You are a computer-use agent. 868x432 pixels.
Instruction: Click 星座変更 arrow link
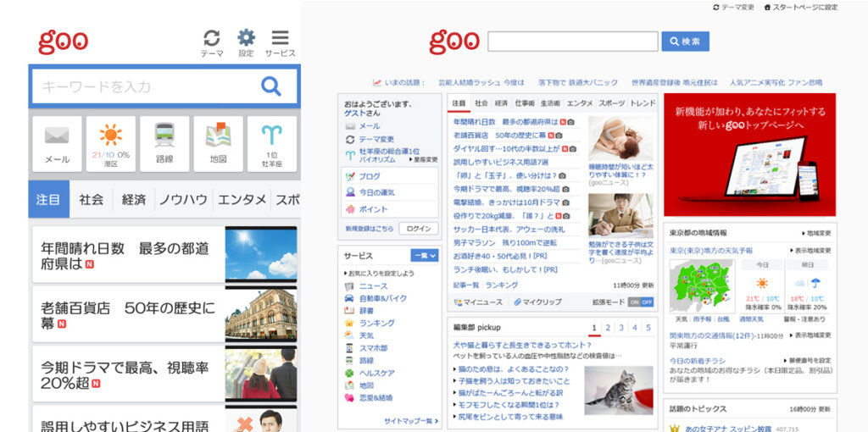(424, 159)
